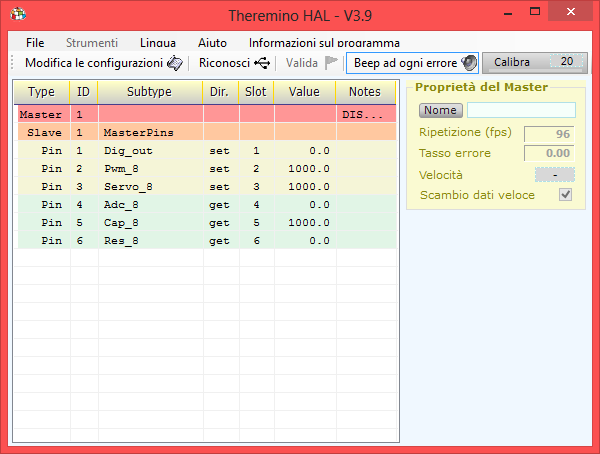The height and width of the screenshot is (454, 600).
Task: Maximize the Theremino HAL window
Action: pos(535,11)
